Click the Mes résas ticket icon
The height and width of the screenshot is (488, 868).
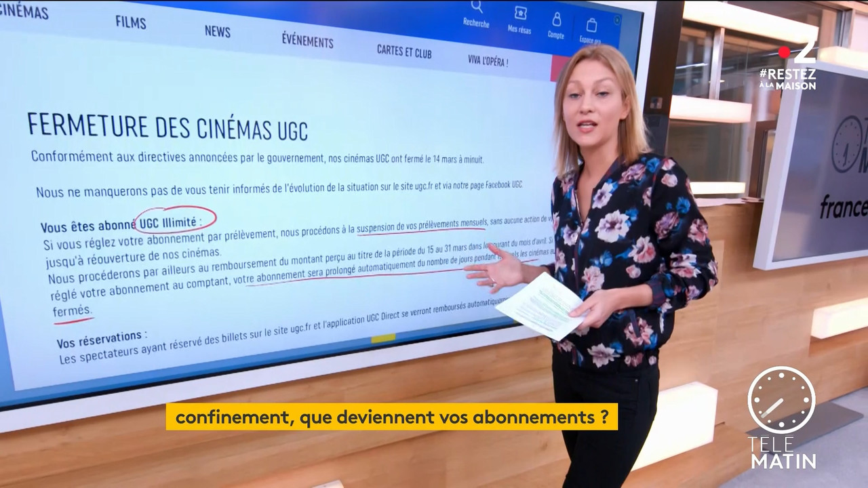(520, 14)
